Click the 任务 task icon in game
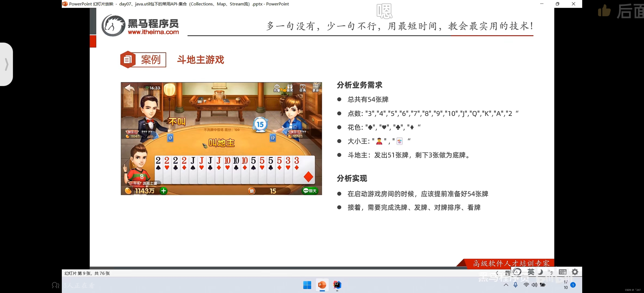The height and width of the screenshot is (293, 644). click(x=302, y=88)
